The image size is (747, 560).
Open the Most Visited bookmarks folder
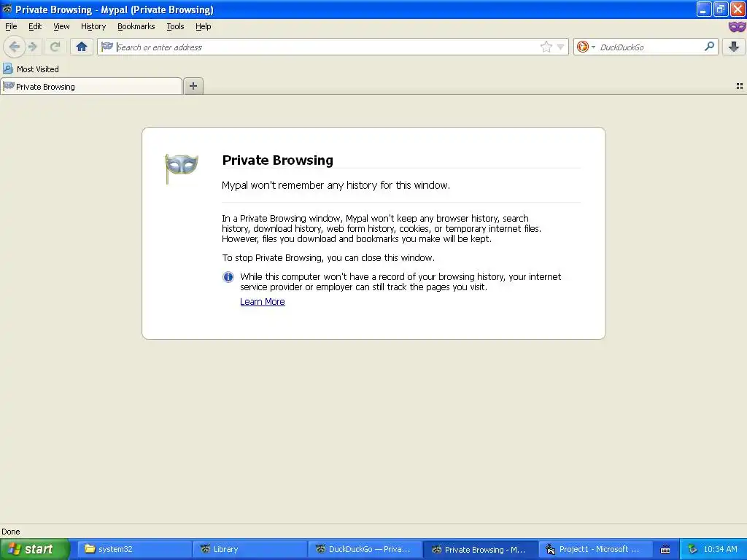[31, 69]
